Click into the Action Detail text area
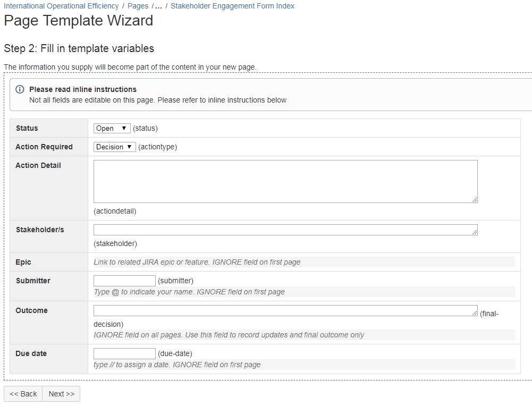Screen dimensions: 532x406 click(x=285, y=181)
